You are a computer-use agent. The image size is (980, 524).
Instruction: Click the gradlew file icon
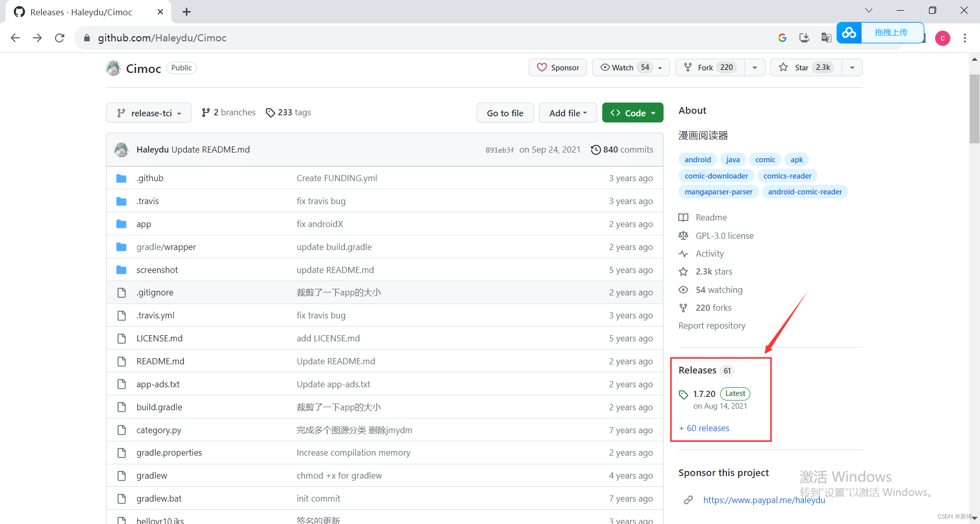click(121, 476)
